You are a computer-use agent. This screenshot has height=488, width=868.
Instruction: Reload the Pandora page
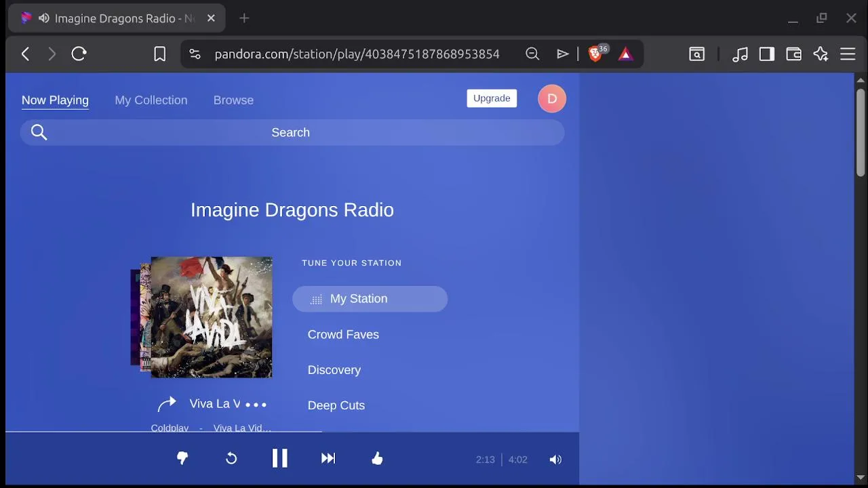coord(79,54)
